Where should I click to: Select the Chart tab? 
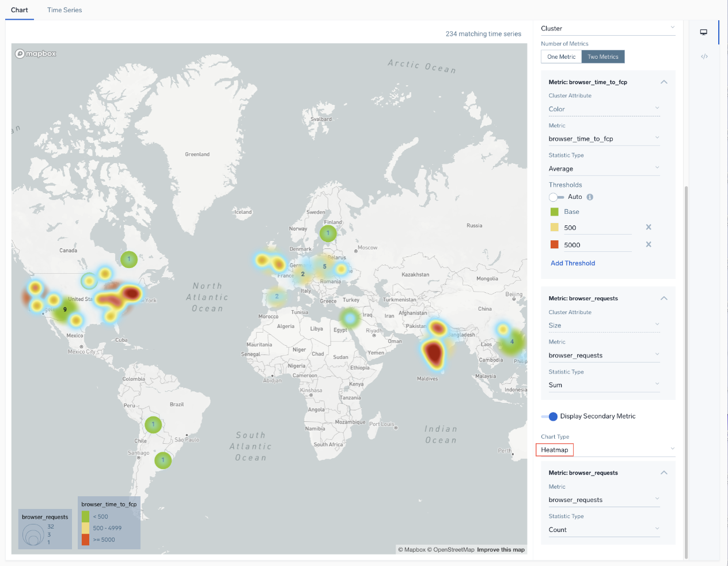click(x=20, y=10)
